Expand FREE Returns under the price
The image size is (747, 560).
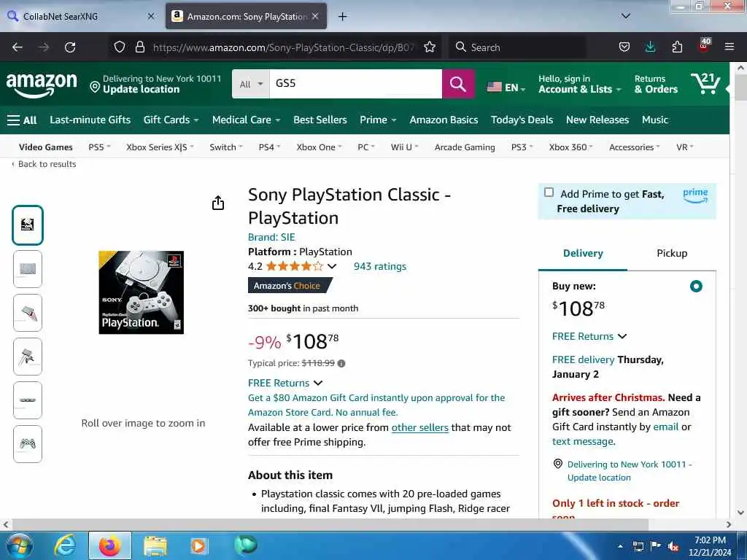[x=285, y=383]
